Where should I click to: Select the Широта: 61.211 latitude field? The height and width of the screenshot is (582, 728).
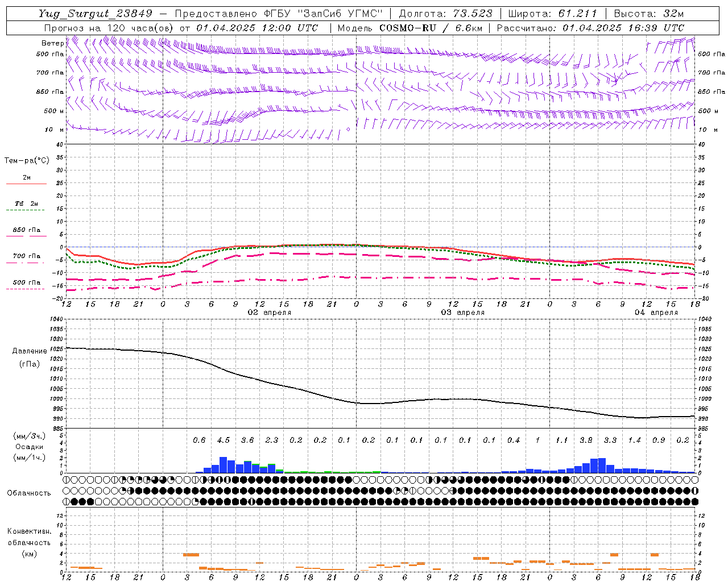coord(552,14)
